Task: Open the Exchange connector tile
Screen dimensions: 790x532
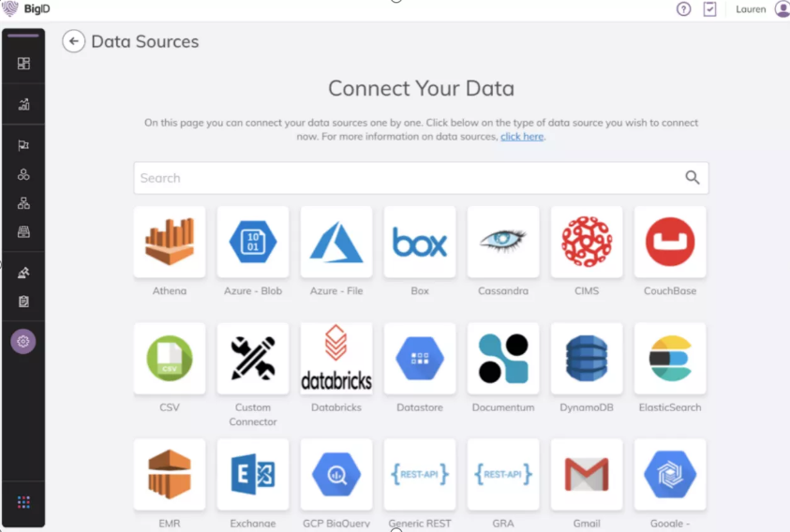Action: [253, 474]
